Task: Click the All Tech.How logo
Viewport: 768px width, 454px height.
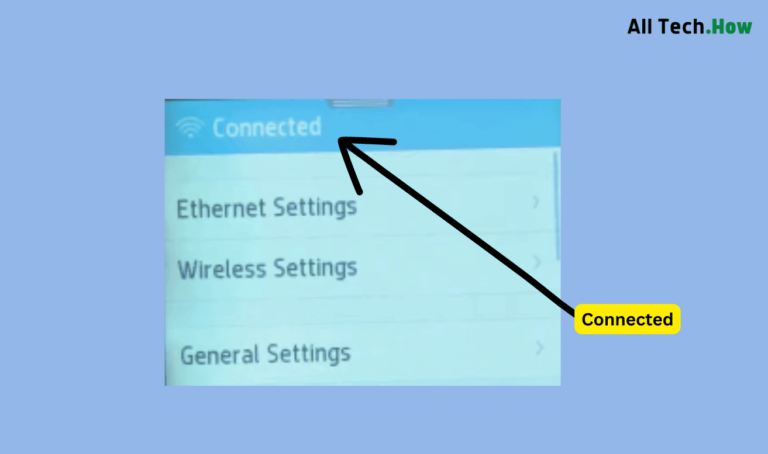Action: pos(689,26)
